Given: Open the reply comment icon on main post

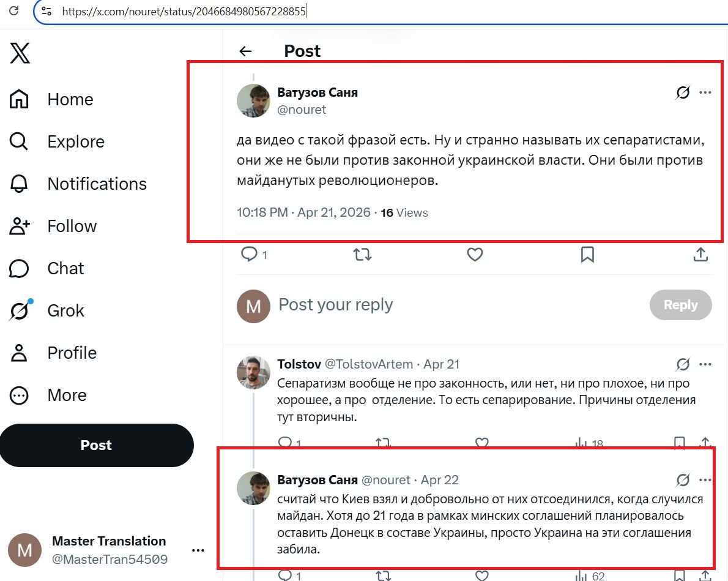Looking at the screenshot, I should click(x=250, y=254).
